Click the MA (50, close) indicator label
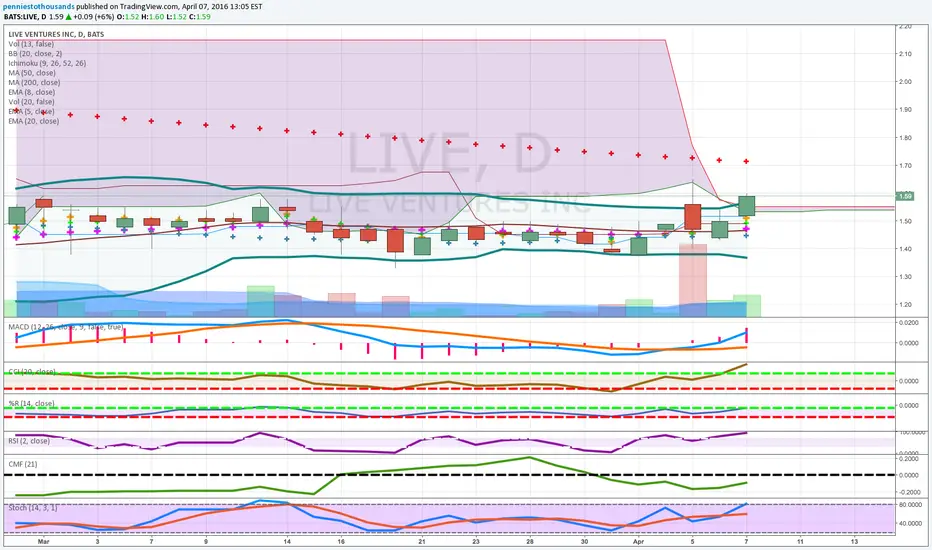 tap(32, 73)
